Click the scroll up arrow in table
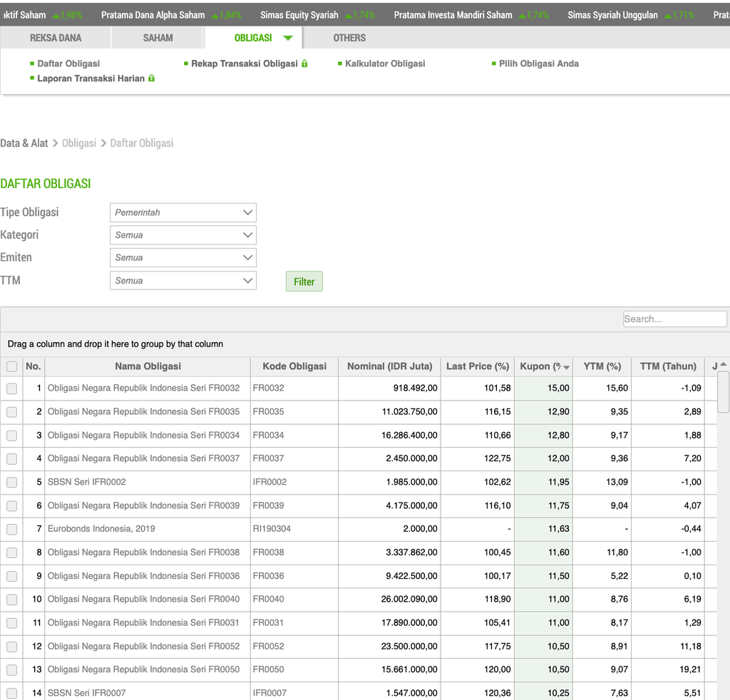This screenshot has height=700, width=730. [724, 365]
